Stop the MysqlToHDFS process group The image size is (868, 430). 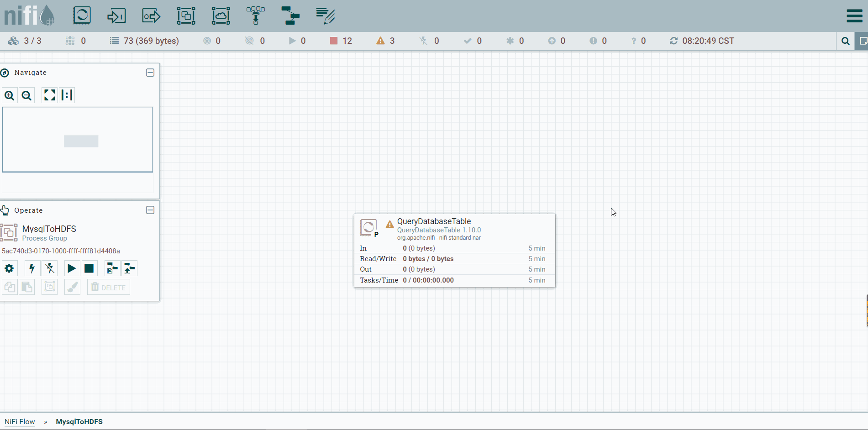tap(89, 268)
